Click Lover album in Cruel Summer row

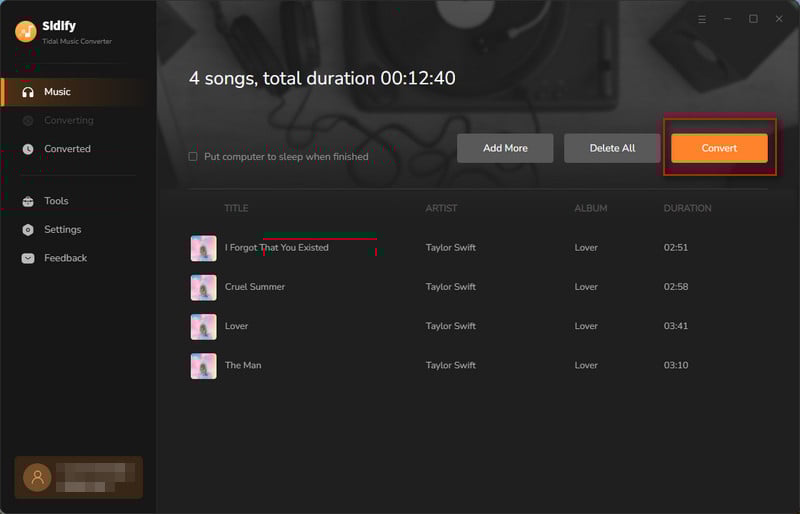[x=586, y=287]
